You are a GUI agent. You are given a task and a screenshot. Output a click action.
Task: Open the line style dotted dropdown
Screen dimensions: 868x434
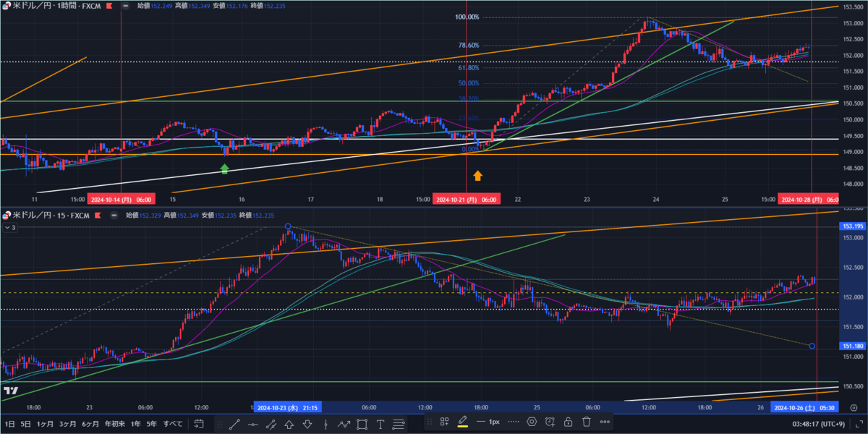tap(513, 422)
